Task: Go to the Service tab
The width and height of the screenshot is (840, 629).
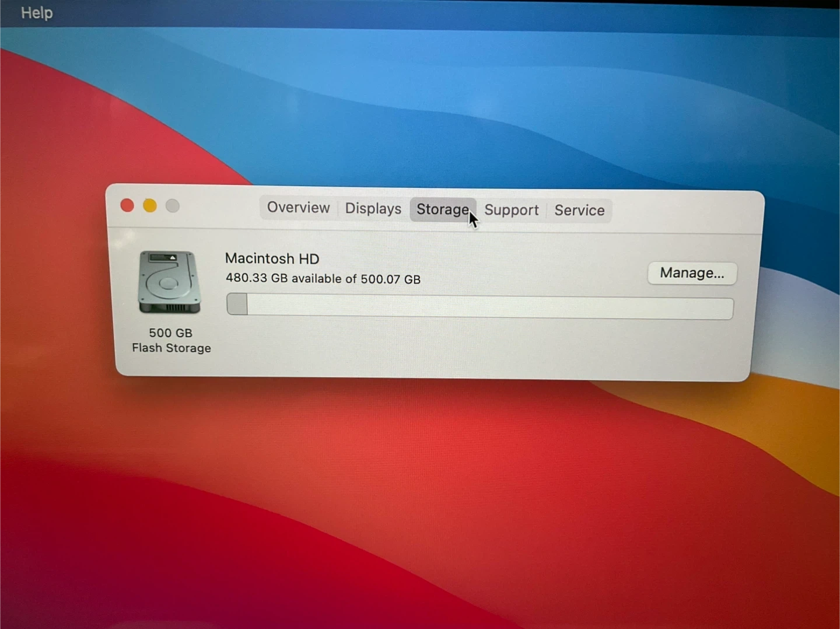Action: (x=579, y=210)
